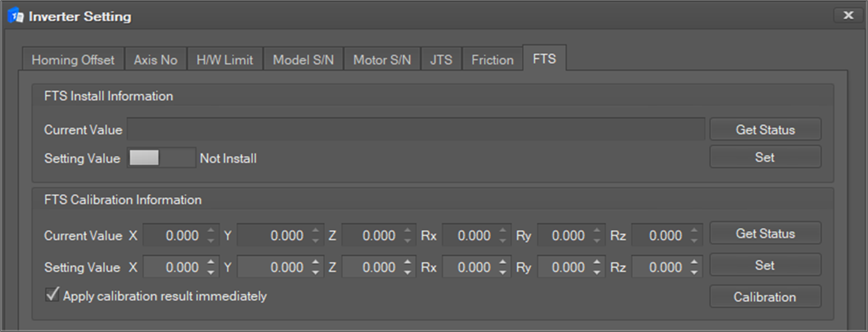Increase Setting Value X with up arrow
Viewport: 868px width, 332px height.
pyautogui.click(x=211, y=262)
